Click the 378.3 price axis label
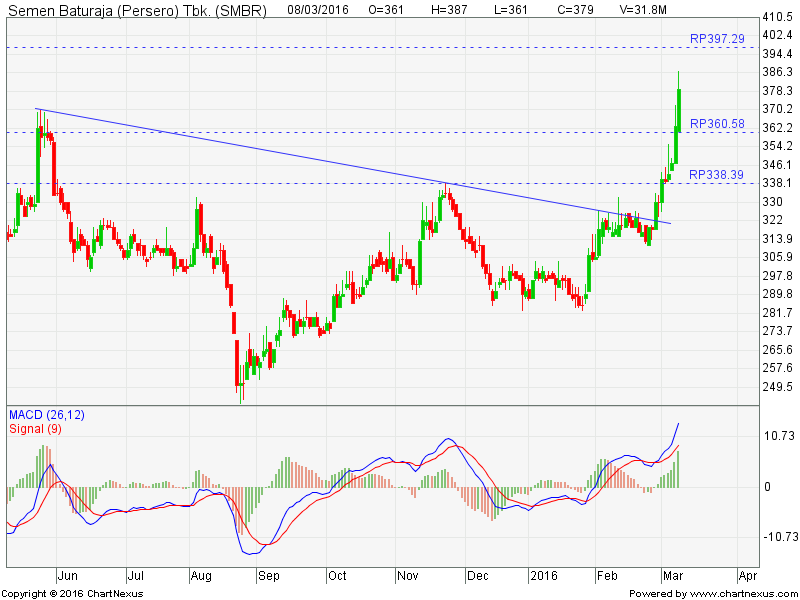 point(778,91)
